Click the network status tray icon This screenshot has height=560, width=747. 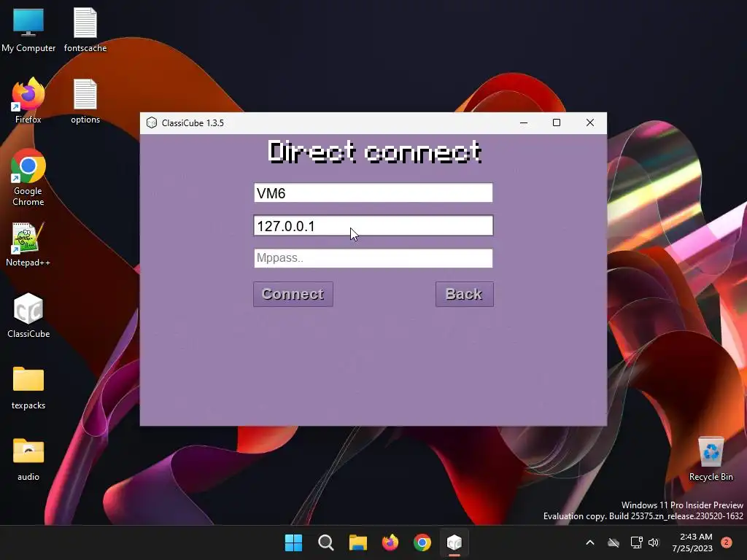click(636, 542)
